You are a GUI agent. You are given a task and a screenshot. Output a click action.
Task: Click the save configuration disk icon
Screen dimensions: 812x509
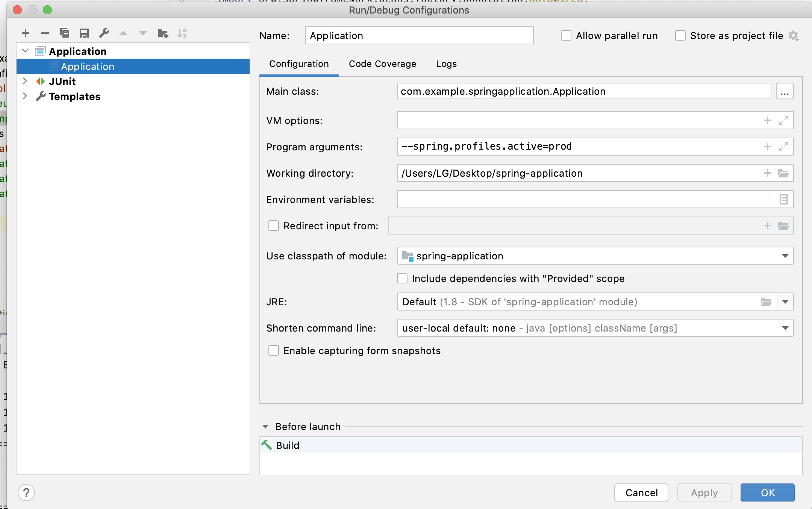tap(84, 33)
